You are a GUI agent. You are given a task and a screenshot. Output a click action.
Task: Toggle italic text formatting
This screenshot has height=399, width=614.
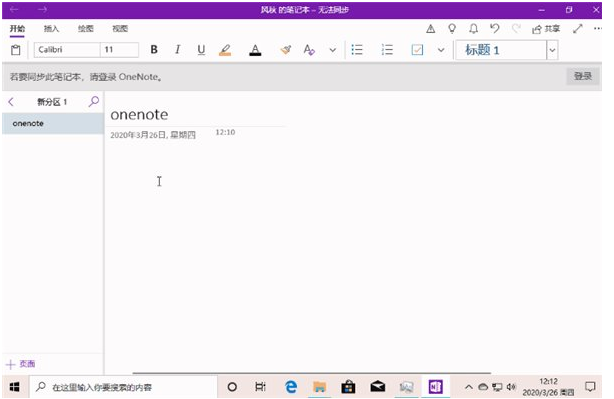[177, 50]
